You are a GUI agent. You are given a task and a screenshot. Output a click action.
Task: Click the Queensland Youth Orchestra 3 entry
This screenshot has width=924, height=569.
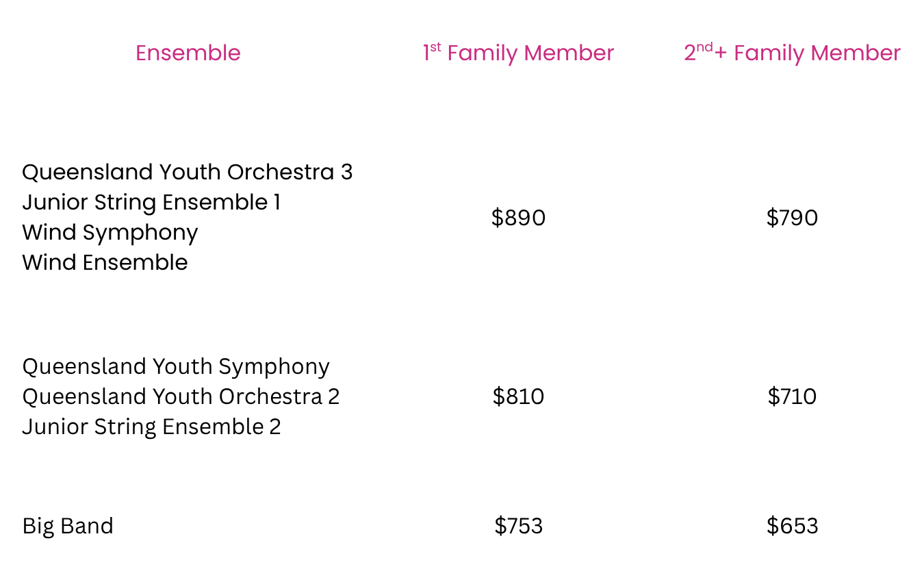coord(187,172)
